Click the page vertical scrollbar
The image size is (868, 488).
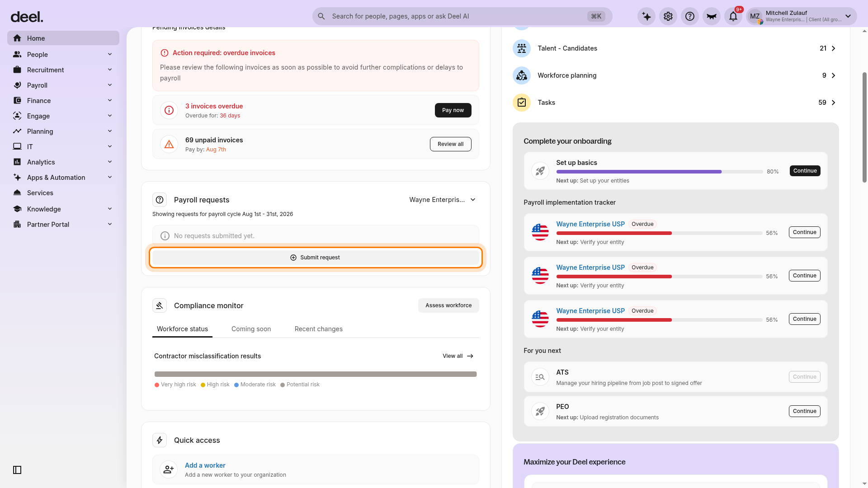point(864,127)
